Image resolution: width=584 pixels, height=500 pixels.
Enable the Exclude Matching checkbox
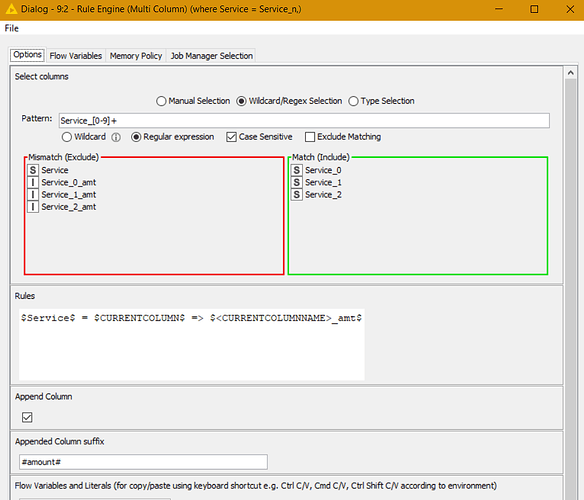tap(310, 137)
